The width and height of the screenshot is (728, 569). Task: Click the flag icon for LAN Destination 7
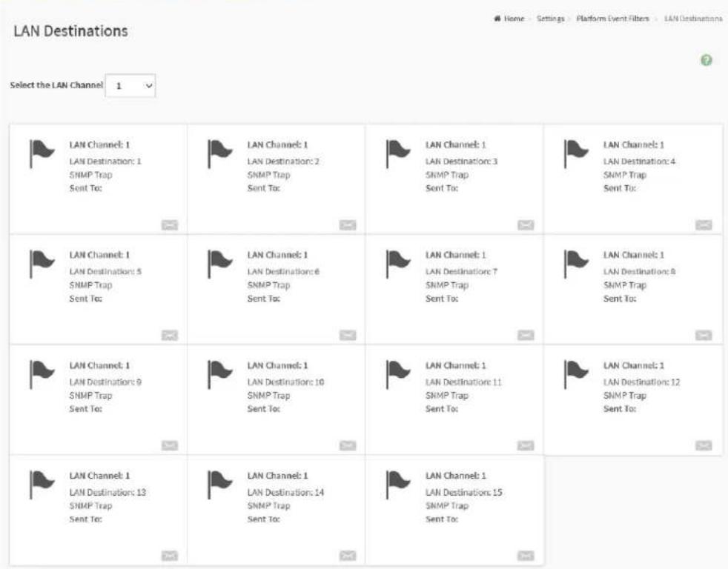pyautogui.click(x=398, y=264)
